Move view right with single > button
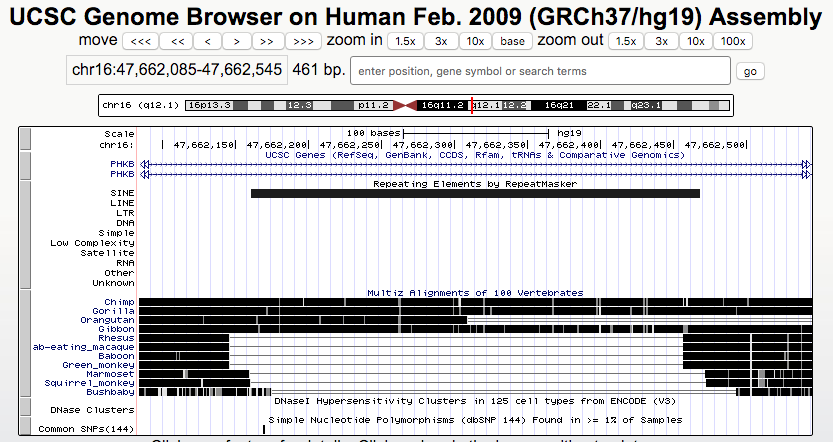 pyautogui.click(x=236, y=41)
